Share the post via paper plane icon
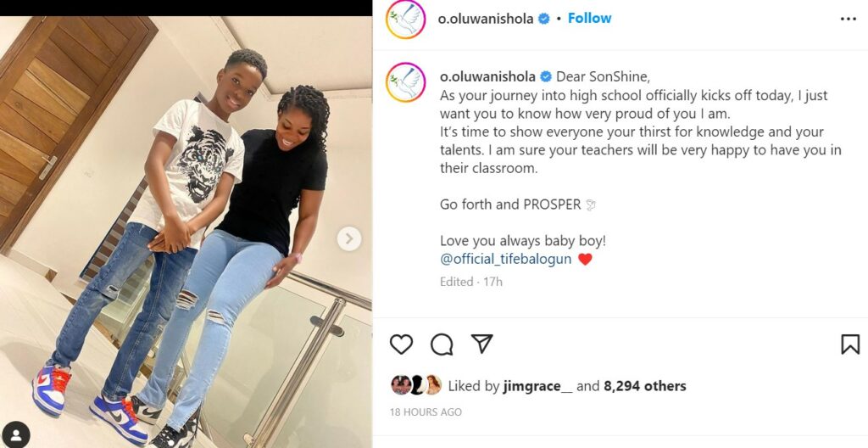This screenshot has height=448, width=868. tap(481, 344)
